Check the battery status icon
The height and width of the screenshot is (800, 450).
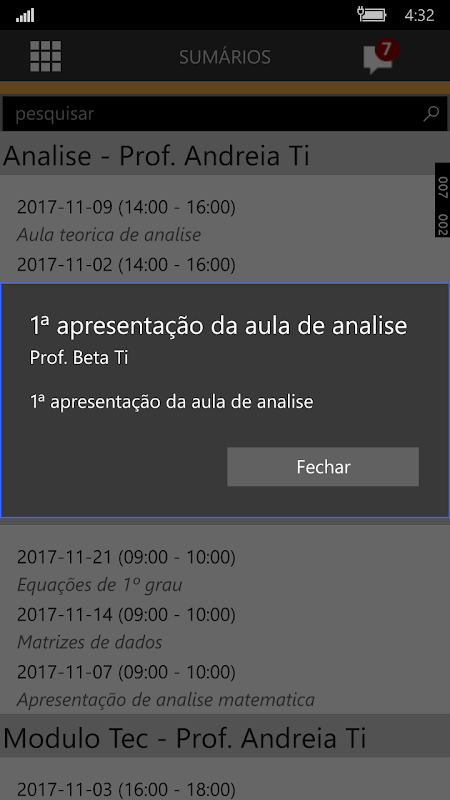371,14
